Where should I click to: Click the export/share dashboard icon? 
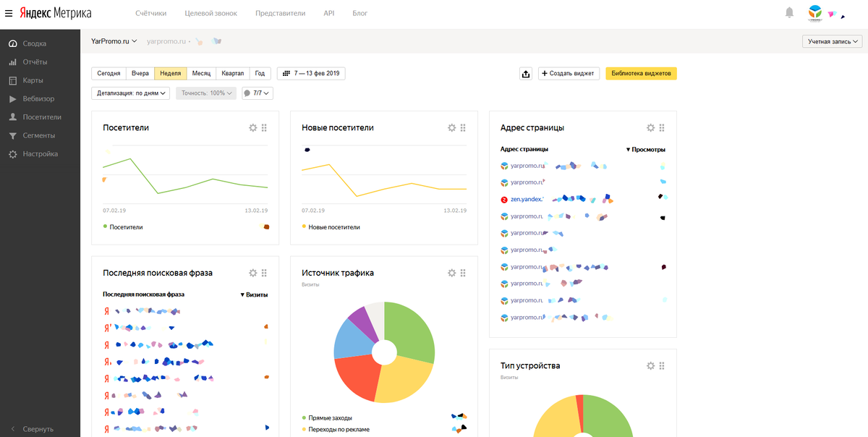click(x=526, y=73)
